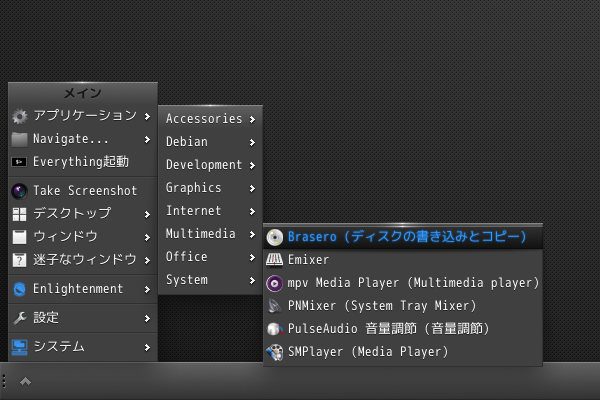Open the 設定 menu entry
The width and height of the screenshot is (600, 400).
[x=83, y=318]
